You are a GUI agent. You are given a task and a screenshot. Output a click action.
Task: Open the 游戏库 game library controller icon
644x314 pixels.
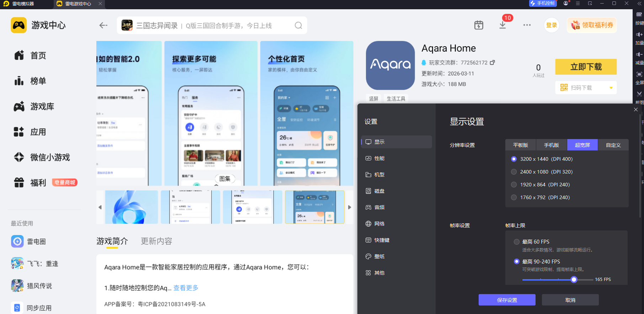19,106
